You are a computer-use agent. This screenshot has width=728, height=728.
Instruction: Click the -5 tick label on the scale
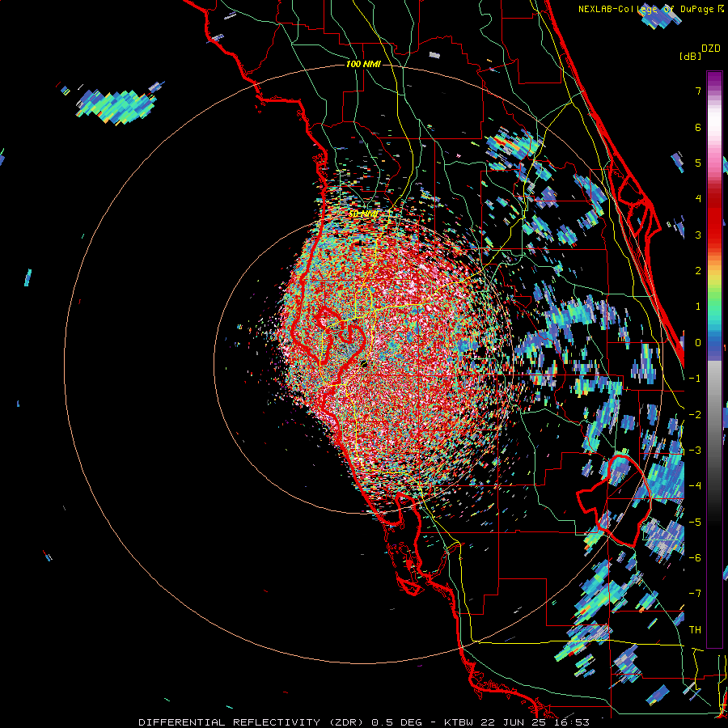[x=695, y=522]
